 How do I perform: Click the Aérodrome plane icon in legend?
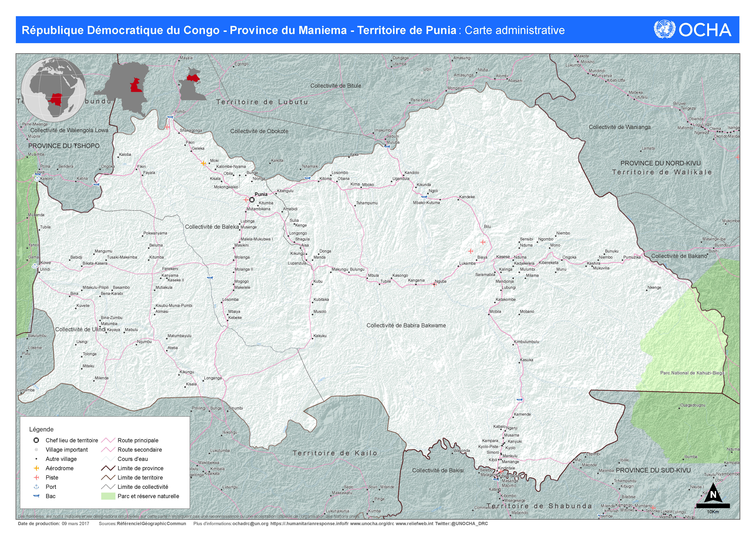[x=37, y=468]
